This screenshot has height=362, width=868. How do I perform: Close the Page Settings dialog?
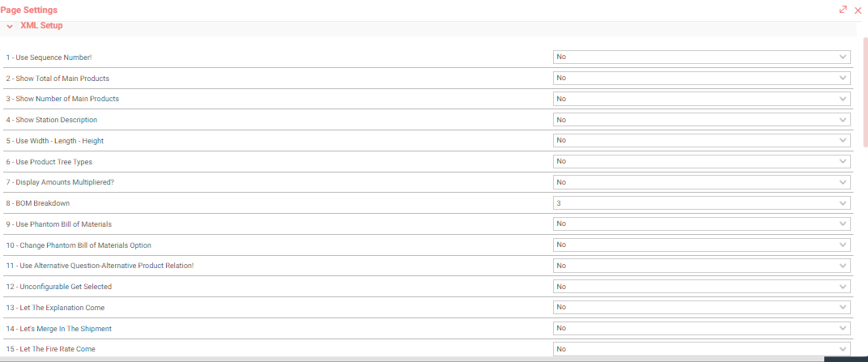pyautogui.click(x=858, y=10)
